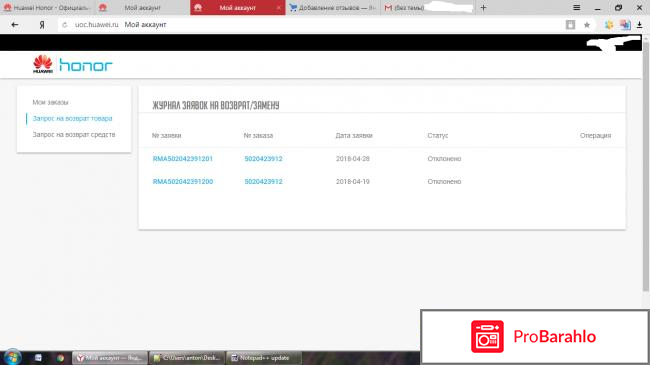Open "Мои заказы" in sidebar
The image size is (650, 365).
[x=51, y=102]
